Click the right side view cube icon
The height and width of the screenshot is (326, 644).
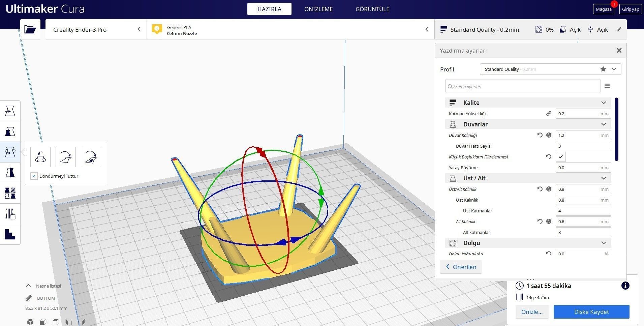tap(82, 322)
